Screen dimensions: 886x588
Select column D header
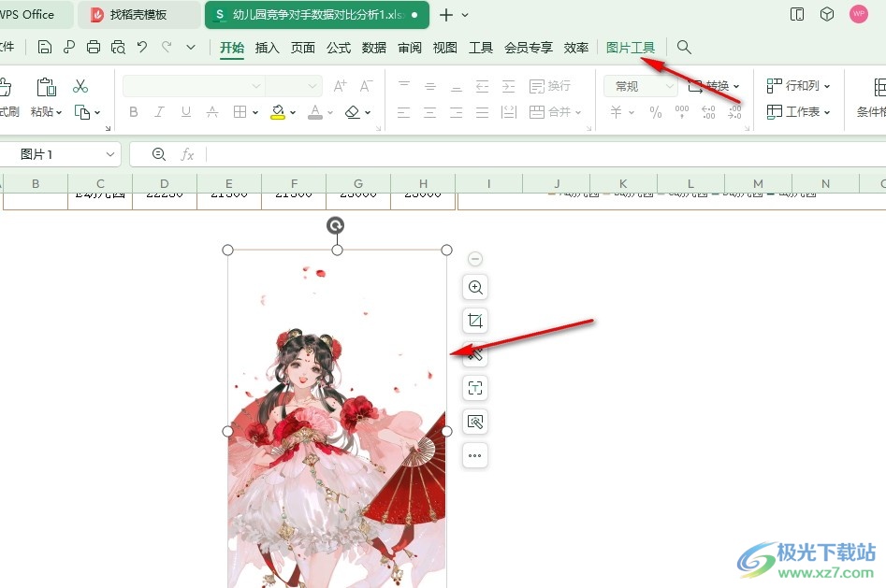(x=165, y=183)
